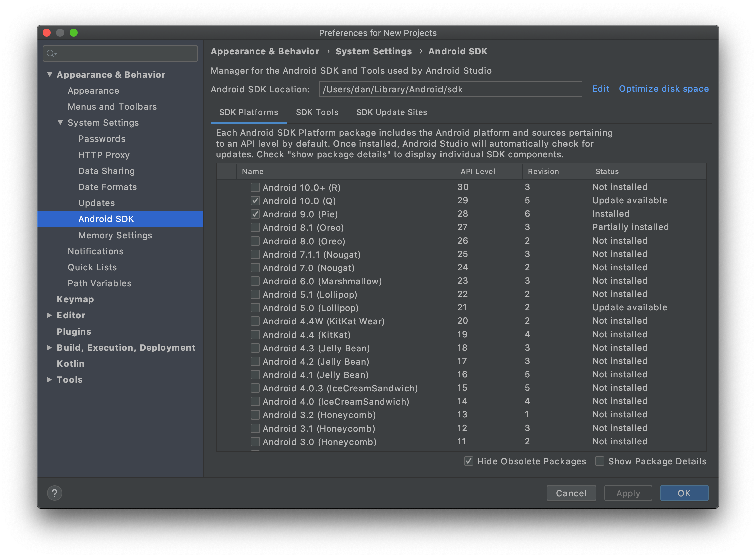Toggle Android 9.0 (Pie) checkbox
This screenshot has width=756, height=558.
click(x=255, y=214)
